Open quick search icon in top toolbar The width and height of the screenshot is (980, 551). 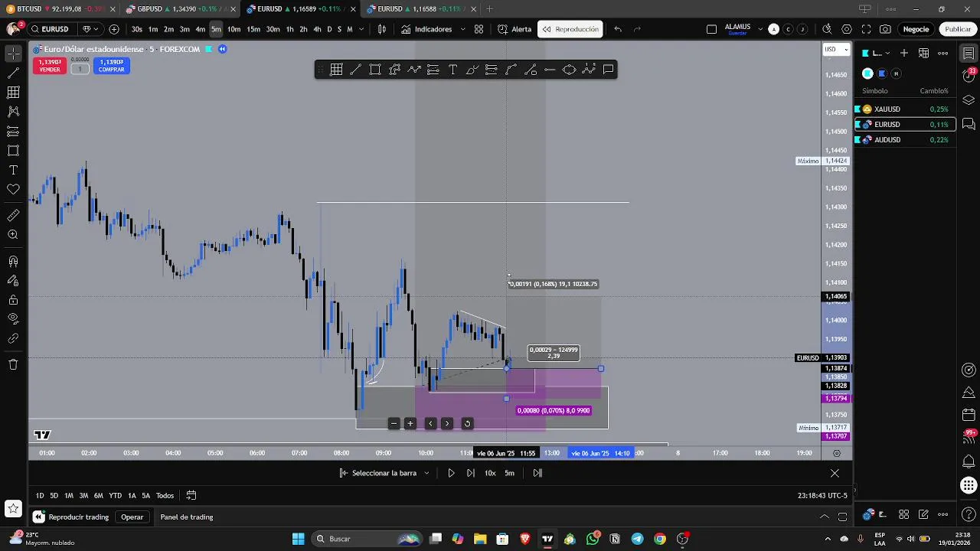(x=827, y=29)
